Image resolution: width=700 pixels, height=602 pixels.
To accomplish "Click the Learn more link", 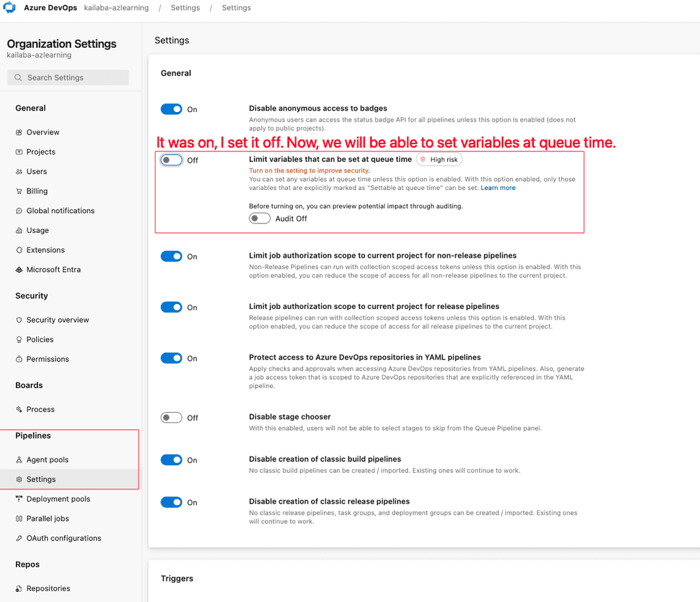I will click(498, 188).
